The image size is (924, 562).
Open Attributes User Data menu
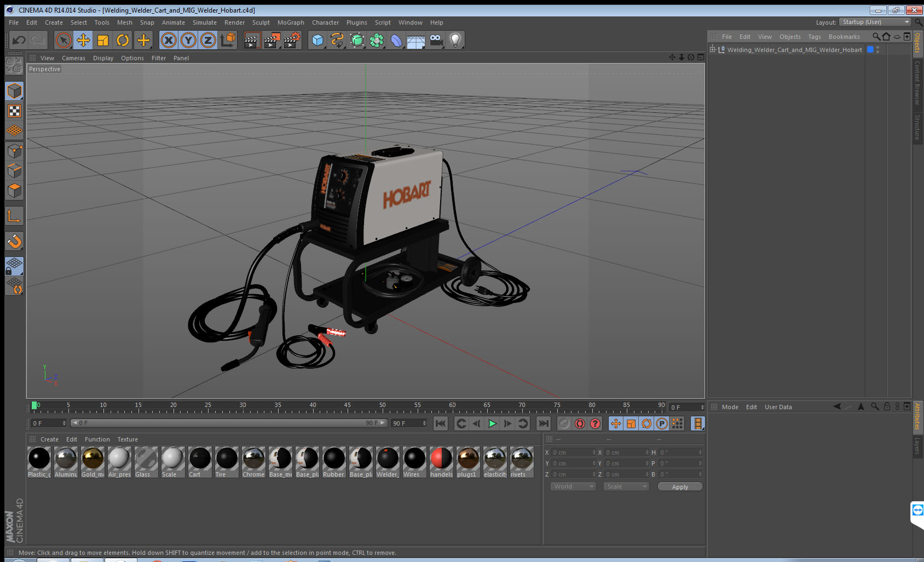[x=778, y=407]
